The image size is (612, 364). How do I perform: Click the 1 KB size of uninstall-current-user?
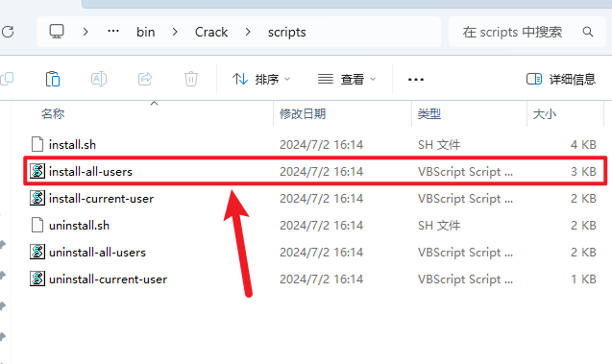point(583,279)
